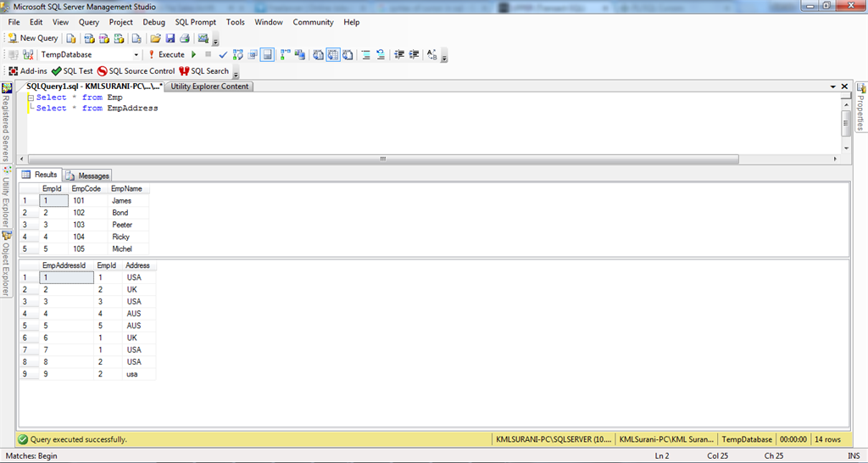Toggle Include Actual Execution Plan
The image size is (868, 463).
(x=285, y=55)
